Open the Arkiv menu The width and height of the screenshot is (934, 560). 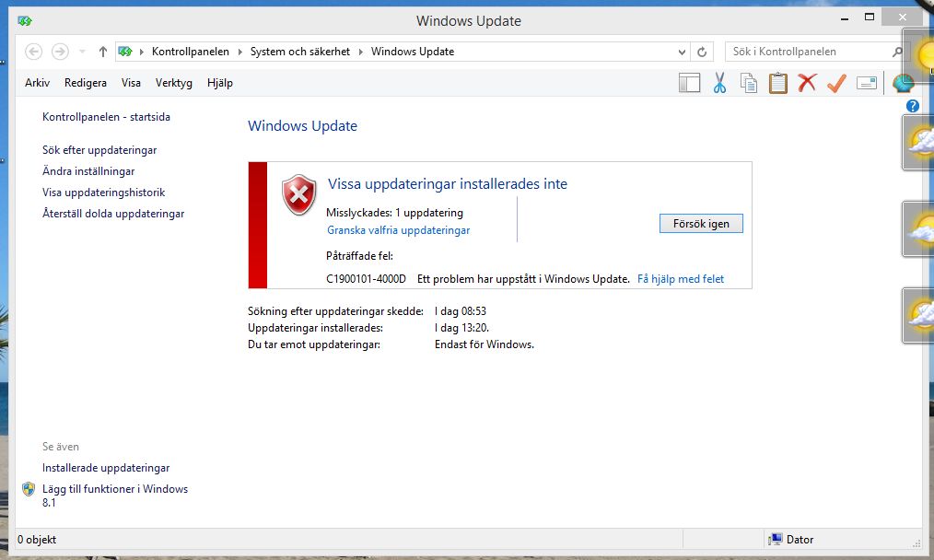coord(37,84)
